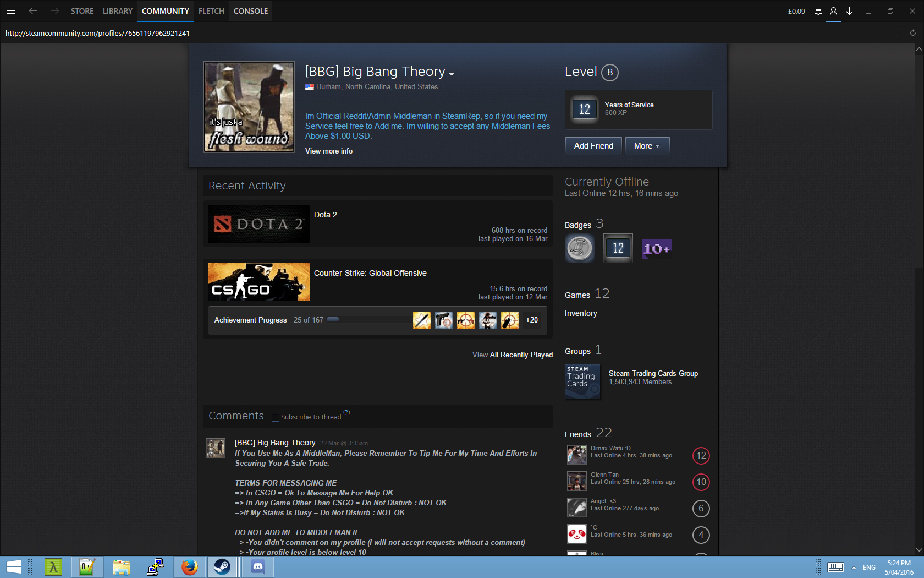Open the downloads arrow icon
This screenshot has height=578, width=924.
tap(849, 11)
